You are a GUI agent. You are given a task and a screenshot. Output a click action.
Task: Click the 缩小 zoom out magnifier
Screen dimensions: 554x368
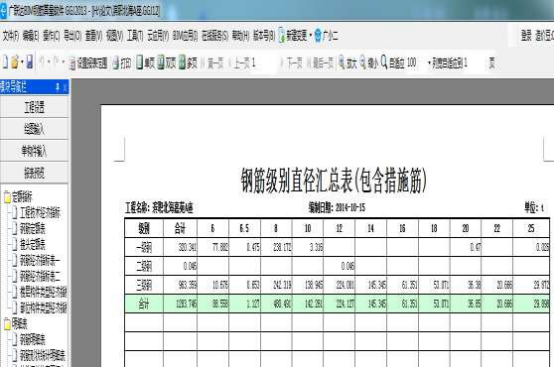(369, 63)
